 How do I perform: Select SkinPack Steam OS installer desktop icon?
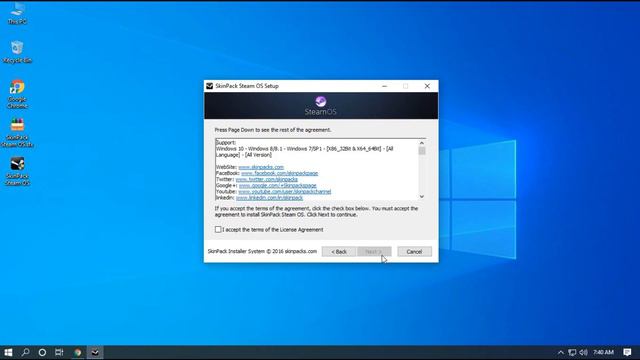[x=17, y=171]
